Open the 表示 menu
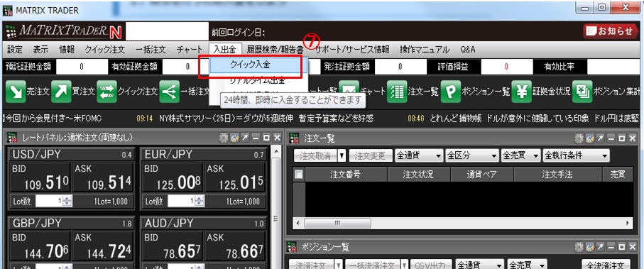 (x=40, y=50)
